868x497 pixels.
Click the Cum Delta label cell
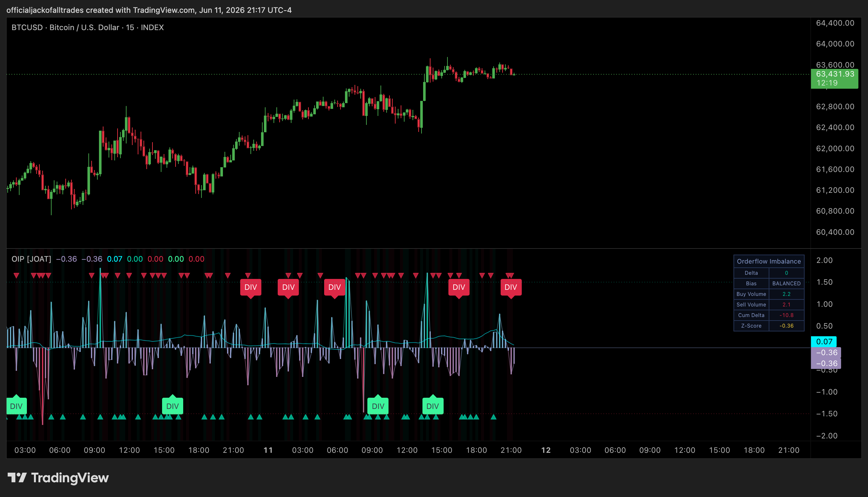click(751, 315)
